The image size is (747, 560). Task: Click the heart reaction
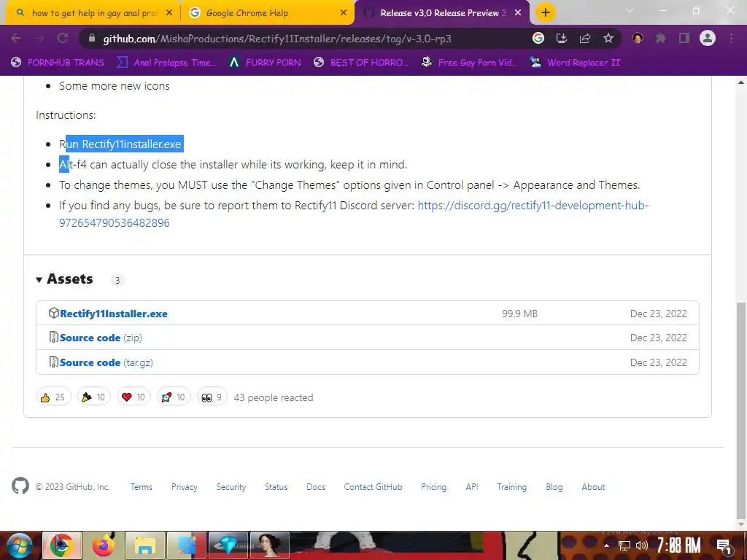(x=133, y=397)
